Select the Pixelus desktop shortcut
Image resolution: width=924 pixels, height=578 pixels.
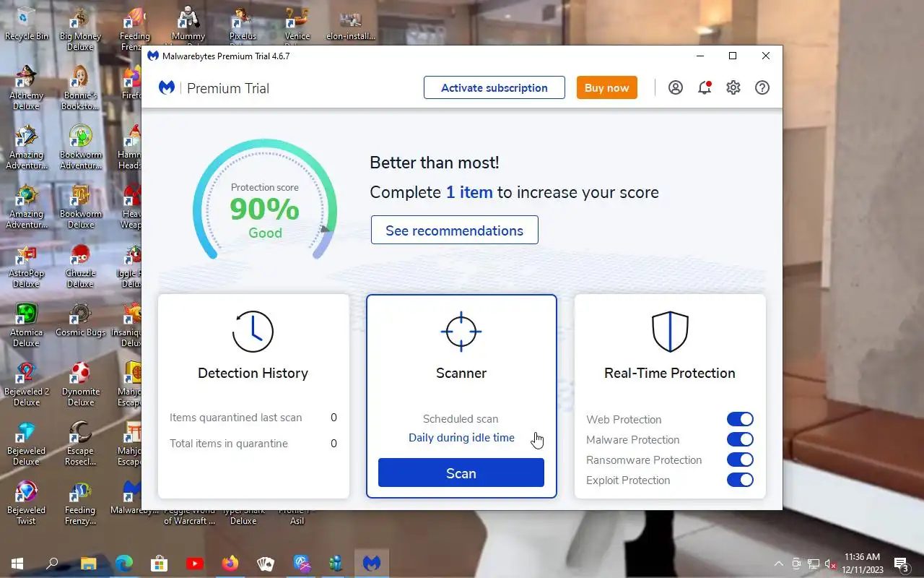pos(243,25)
